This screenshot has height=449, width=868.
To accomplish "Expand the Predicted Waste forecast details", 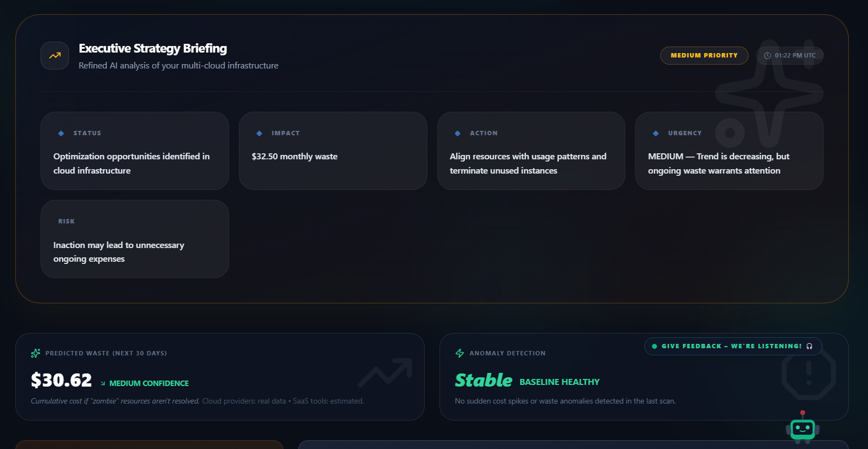I will [219, 377].
